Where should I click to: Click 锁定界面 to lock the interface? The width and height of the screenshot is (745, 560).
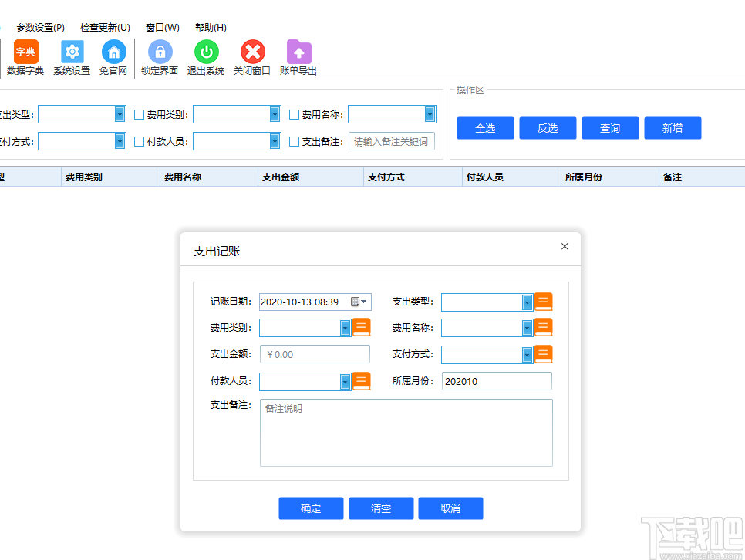(x=159, y=57)
